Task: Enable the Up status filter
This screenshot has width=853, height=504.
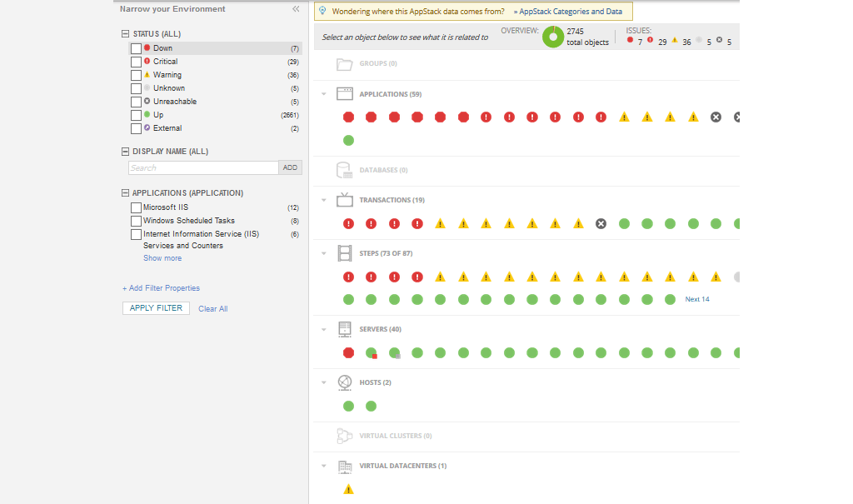Action: click(x=136, y=114)
